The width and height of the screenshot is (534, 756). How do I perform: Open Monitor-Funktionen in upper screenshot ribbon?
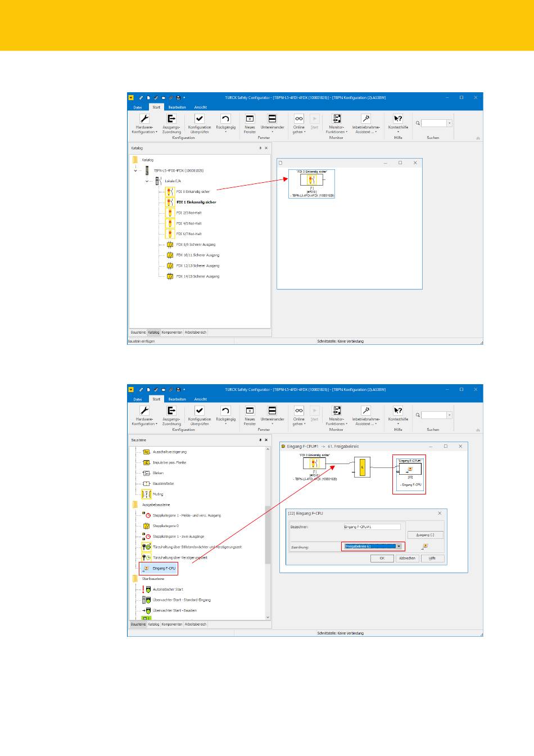[x=336, y=124]
